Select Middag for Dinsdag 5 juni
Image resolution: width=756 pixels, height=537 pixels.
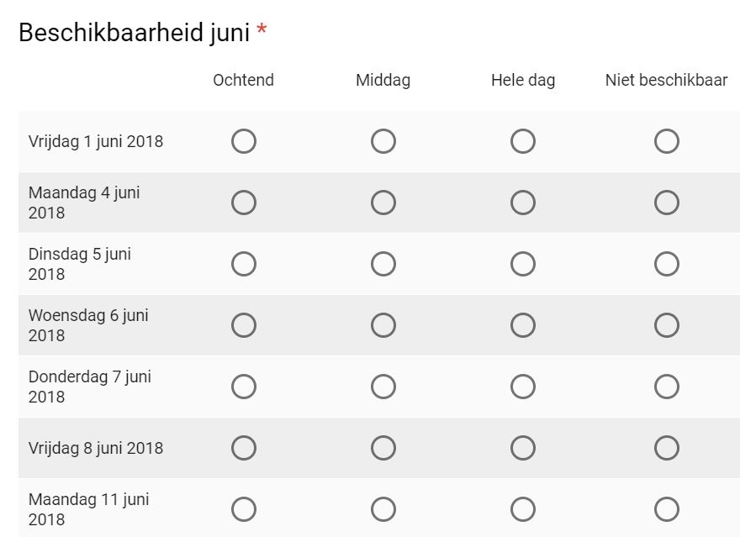(383, 264)
